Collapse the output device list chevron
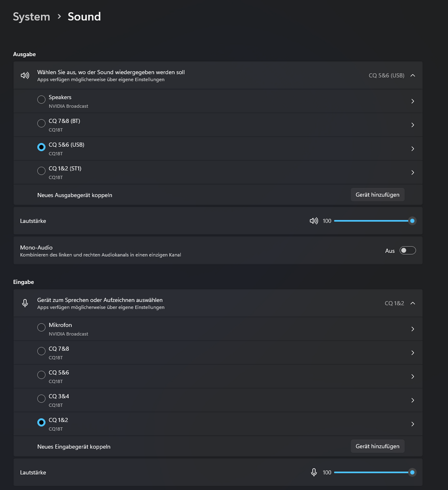448x490 pixels. click(x=413, y=76)
